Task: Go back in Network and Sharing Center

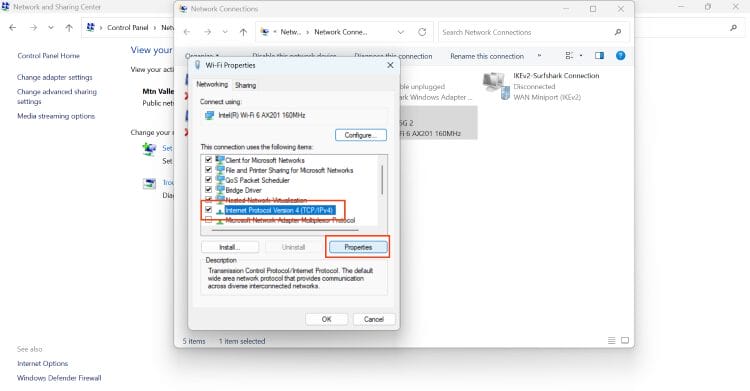Action: pos(12,28)
